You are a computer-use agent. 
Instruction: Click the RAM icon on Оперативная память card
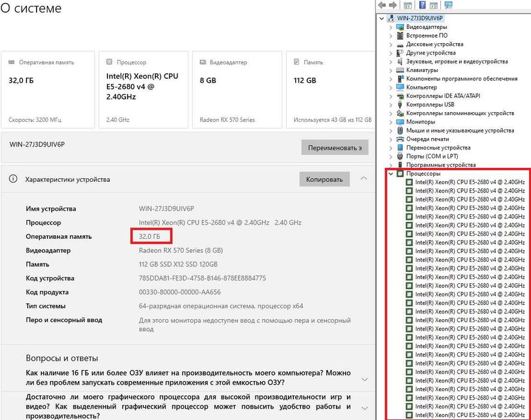tap(11, 62)
